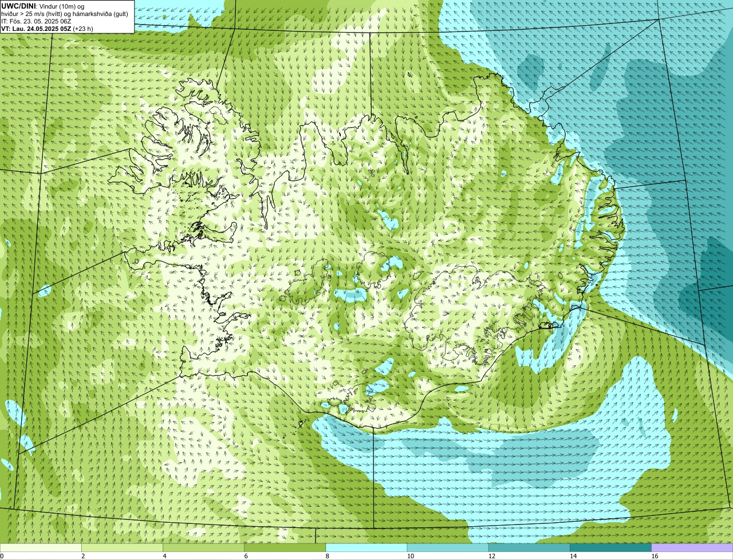Viewport: 733px width, 560px height.
Task: Click the aqua 10–12 m/s legend swatch
Action: point(448,547)
